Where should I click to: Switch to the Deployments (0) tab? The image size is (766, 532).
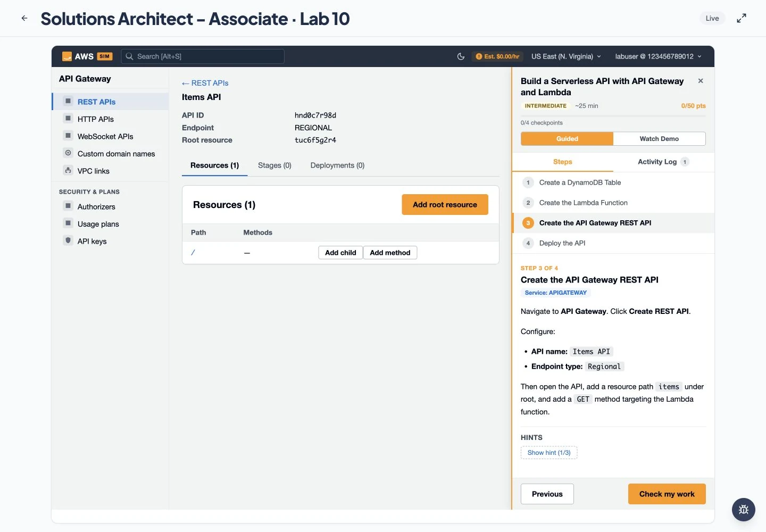click(337, 165)
